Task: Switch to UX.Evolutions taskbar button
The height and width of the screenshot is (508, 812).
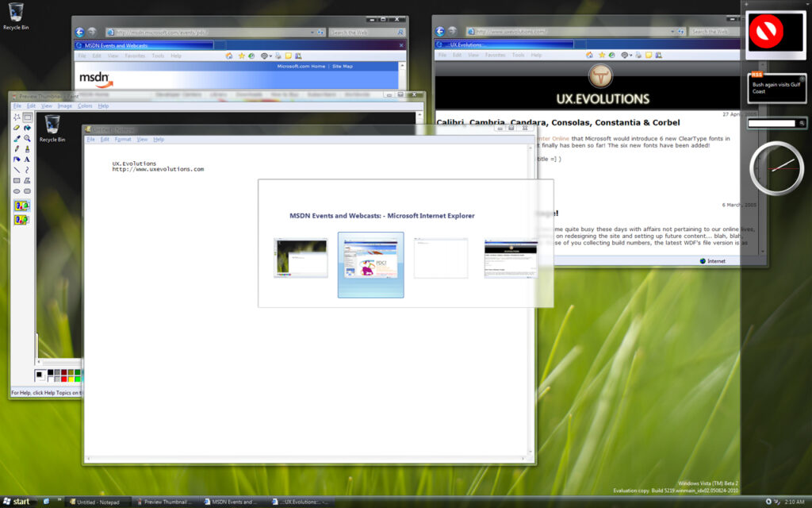Action: click(x=301, y=502)
